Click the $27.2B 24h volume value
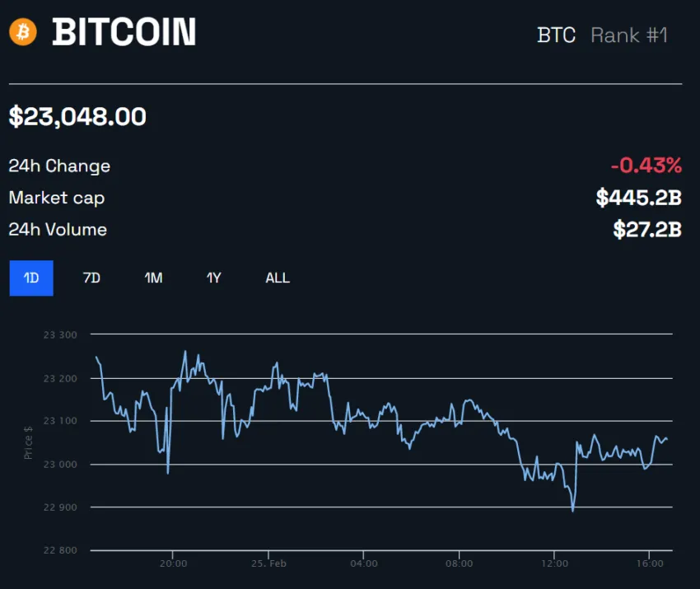 647,230
